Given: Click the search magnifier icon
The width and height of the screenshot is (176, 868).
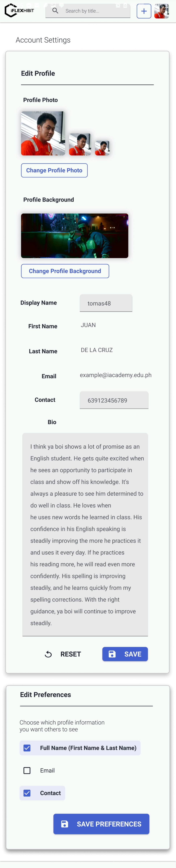Looking at the screenshot, I should coord(55,11).
